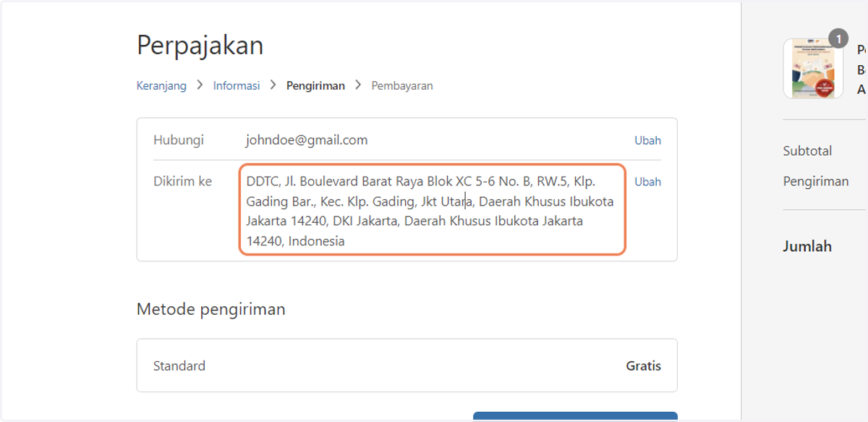Viewport: 868px width, 422px height.
Task: Click the Metode pengiriman heading
Action: pyautogui.click(x=210, y=309)
